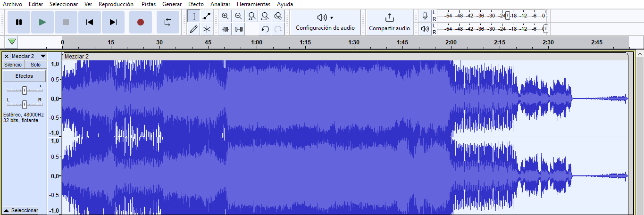Select the Multi-tool asterisk icon
The image size is (644, 215).
point(207,29)
